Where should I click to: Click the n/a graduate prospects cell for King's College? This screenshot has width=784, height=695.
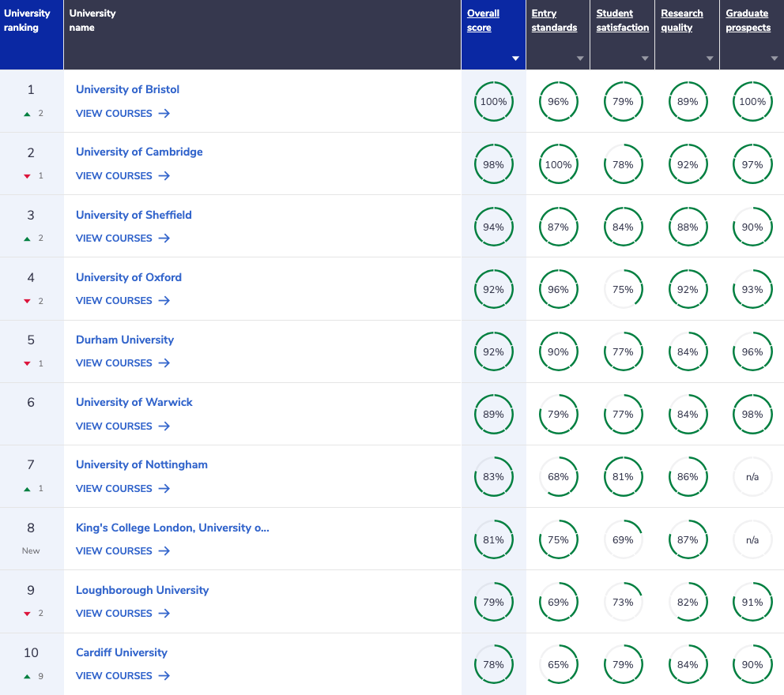[752, 539]
